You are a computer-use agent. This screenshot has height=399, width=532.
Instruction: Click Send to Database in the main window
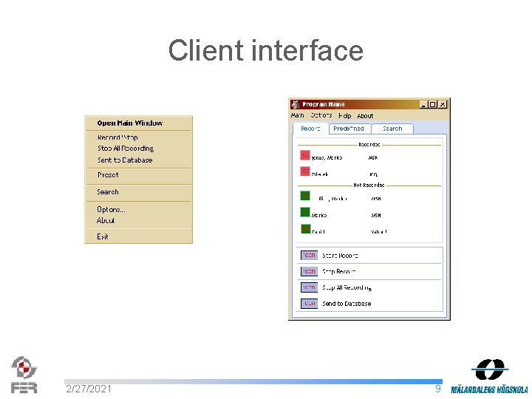click(347, 304)
